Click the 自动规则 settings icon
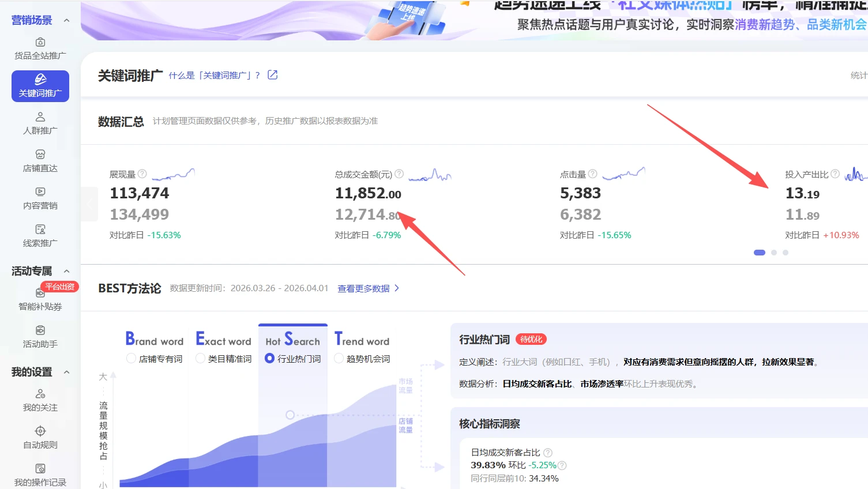Screen dimensions: 868x489 pyautogui.click(x=40, y=431)
